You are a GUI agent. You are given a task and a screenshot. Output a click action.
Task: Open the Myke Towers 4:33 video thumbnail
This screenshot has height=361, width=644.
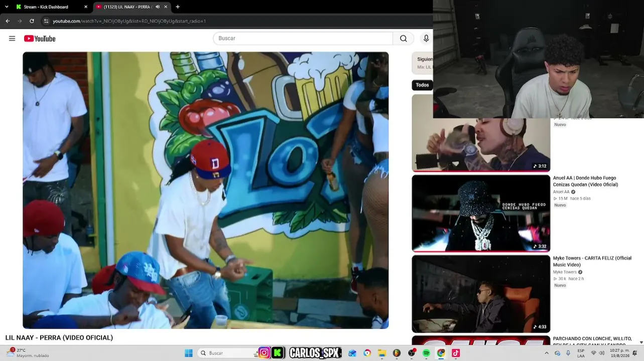click(x=481, y=294)
